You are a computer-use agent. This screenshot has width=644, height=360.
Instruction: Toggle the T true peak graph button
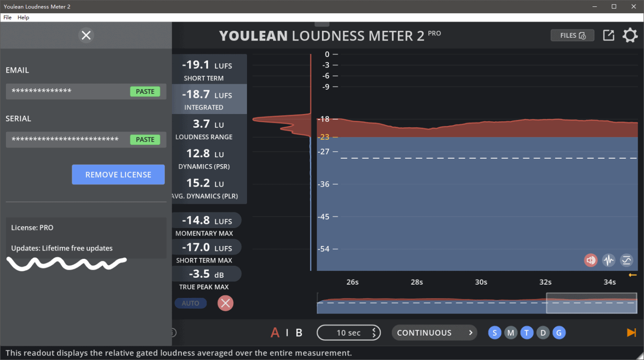coord(527,333)
